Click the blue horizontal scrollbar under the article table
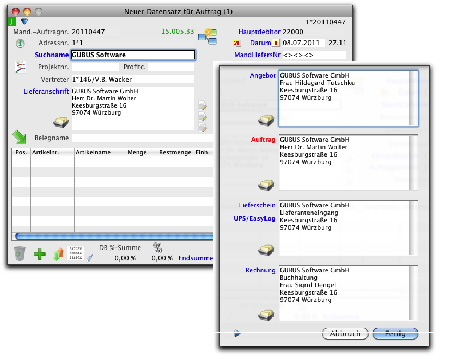This screenshot has height=361, width=456. pyautogui.click(x=114, y=236)
